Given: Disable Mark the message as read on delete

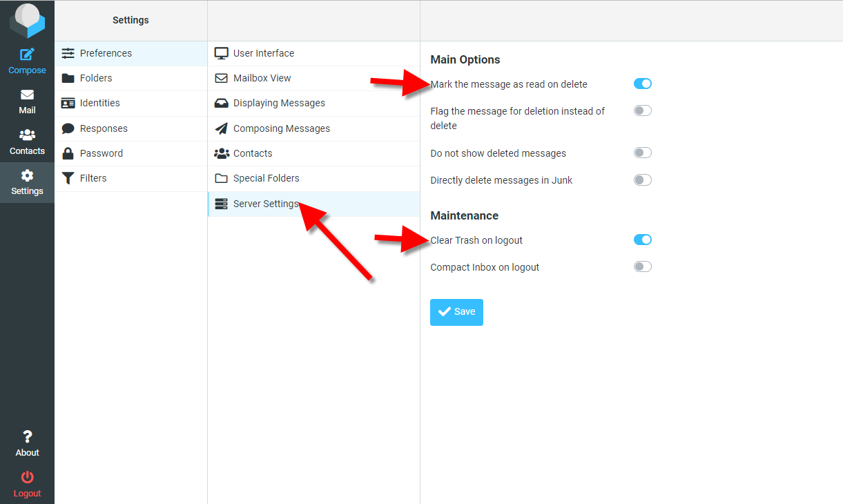Looking at the screenshot, I should [x=643, y=84].
